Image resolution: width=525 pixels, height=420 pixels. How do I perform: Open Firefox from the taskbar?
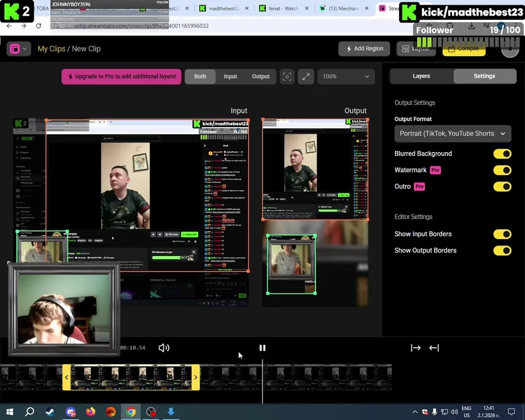pyautogui.click(x=90, y=412)
